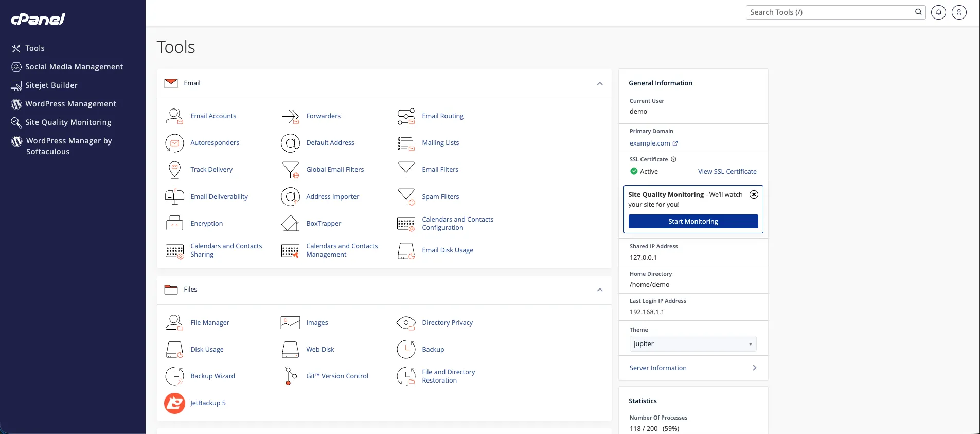
Task: Open the Git Version Control icon
Action: (x=290, y=376)
